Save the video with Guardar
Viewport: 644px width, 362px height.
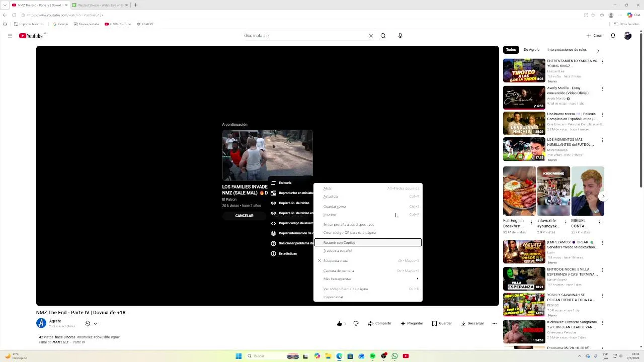442,323
